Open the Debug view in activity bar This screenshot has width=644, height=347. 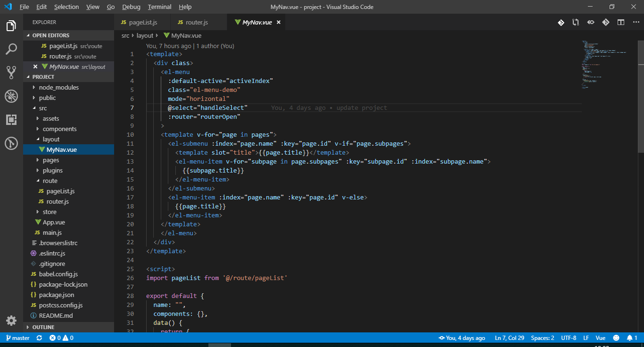point(11,96)
